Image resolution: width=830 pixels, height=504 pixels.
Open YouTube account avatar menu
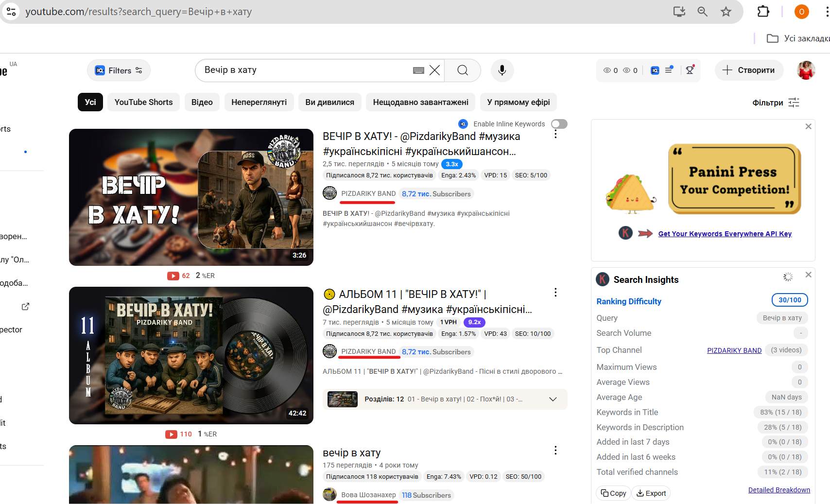[806, 70]
